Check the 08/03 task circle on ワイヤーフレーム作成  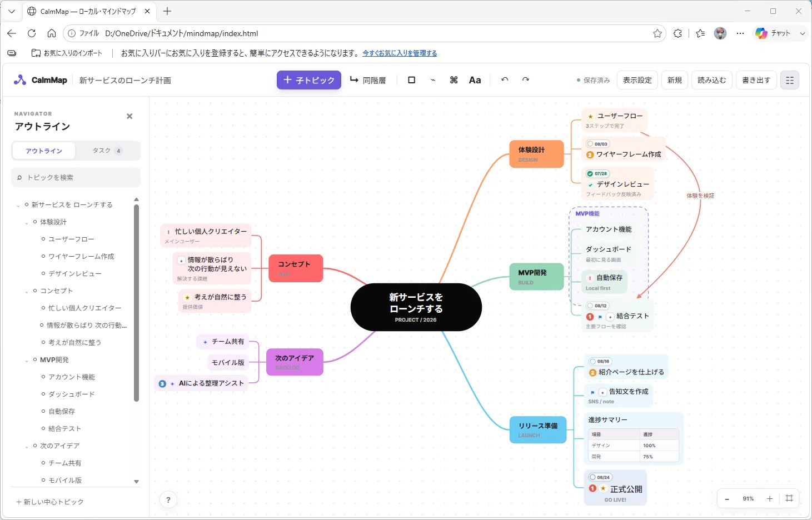pos(590,144)
